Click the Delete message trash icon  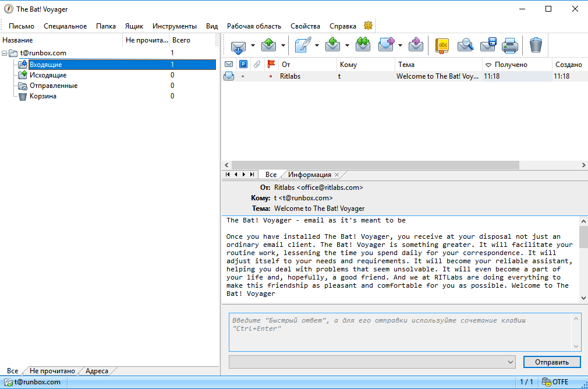pos(536,45)
